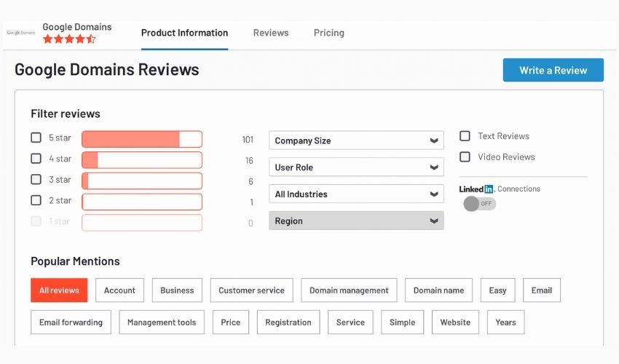The height and width of the screenshot is (364, 619).
Task: Filter mentions by Customer service
Action: 251,290
